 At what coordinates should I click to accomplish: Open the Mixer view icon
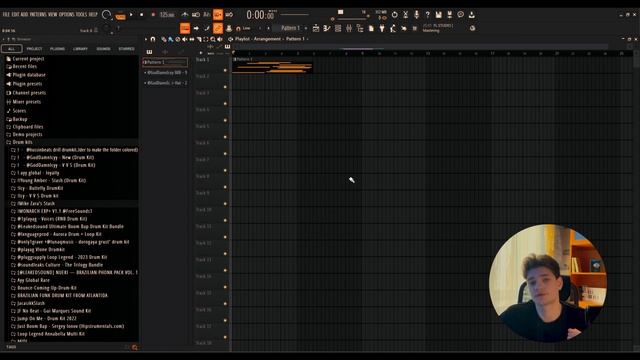tap(349, 28)
